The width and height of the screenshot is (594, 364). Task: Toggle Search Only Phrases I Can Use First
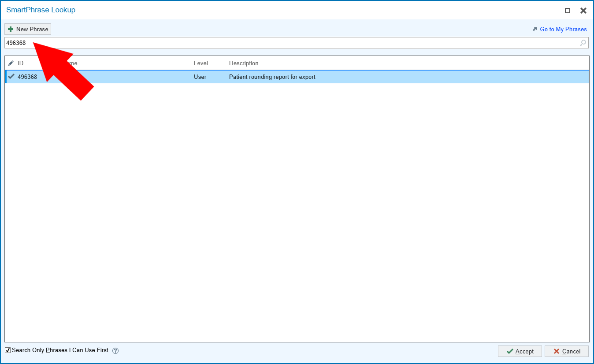point(7,350)
